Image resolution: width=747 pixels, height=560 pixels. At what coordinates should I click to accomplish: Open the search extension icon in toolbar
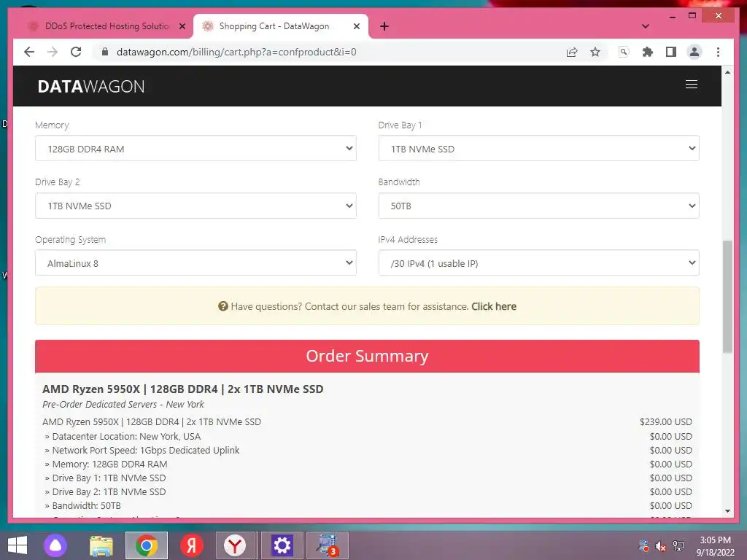(x=623, y=52)
